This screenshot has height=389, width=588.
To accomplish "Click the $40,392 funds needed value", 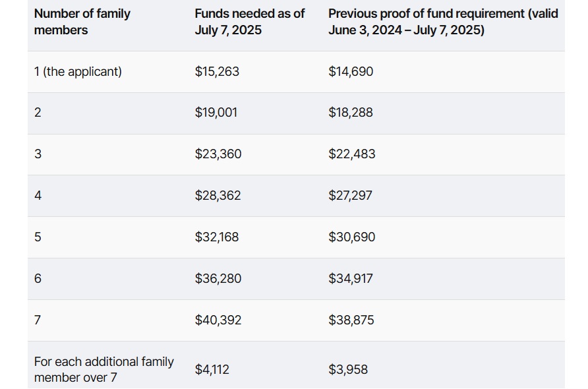I will tap(218, 320).
